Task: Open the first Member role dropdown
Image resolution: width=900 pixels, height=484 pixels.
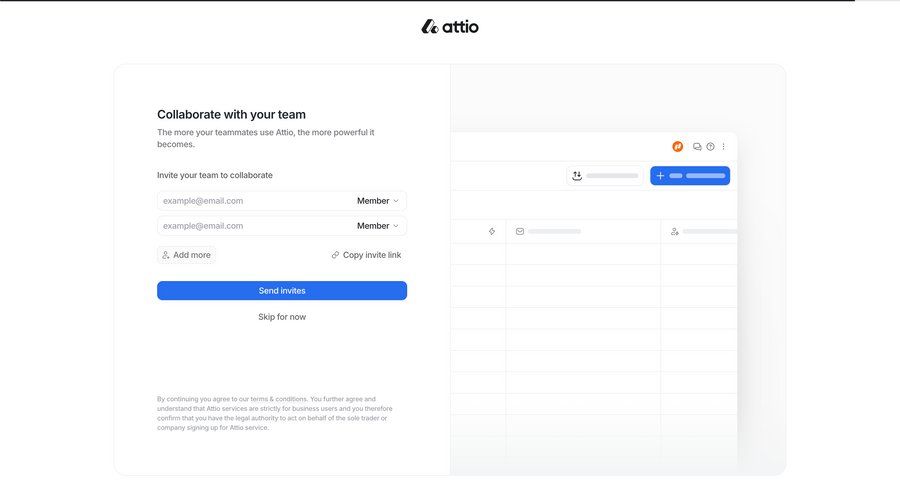Action: pos(378,201)
